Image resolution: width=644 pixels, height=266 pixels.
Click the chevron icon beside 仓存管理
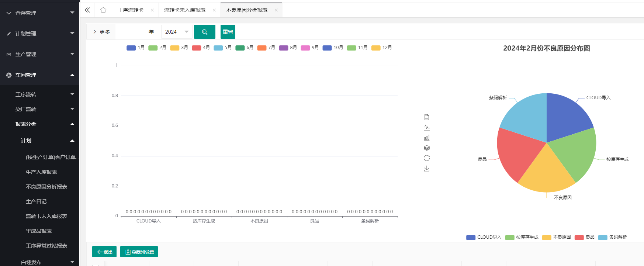(x=9, y=13)
